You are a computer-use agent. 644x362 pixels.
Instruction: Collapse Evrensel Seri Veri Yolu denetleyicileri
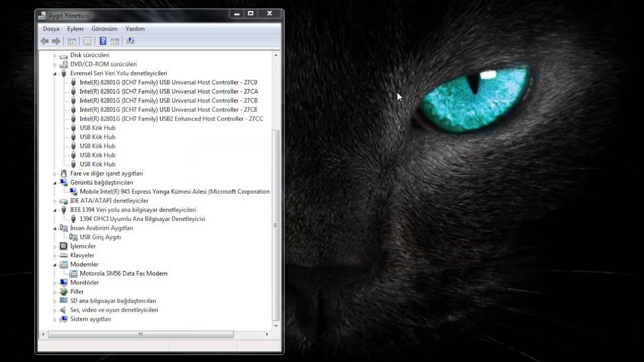pyautogui.click(x=55, y=73)
